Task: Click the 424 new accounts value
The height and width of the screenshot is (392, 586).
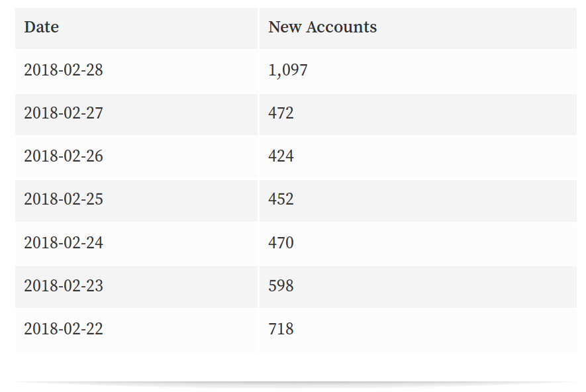Action: (x=281, y=156)
